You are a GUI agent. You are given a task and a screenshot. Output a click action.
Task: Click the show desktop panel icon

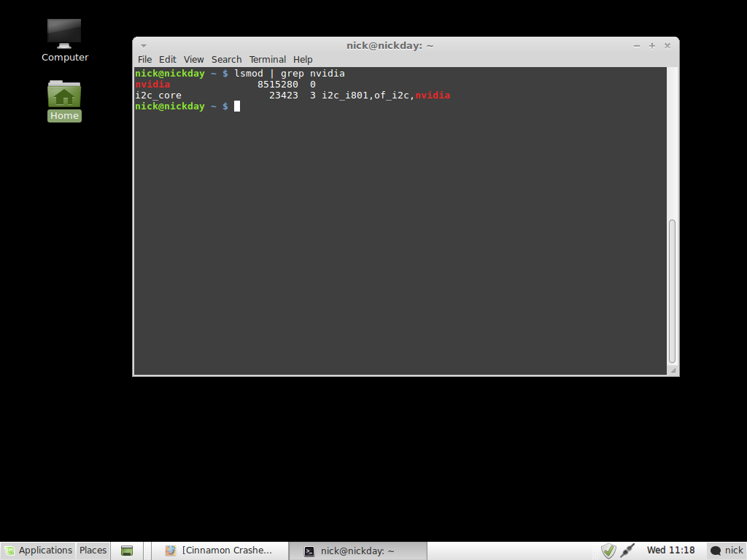coord(127,551)
